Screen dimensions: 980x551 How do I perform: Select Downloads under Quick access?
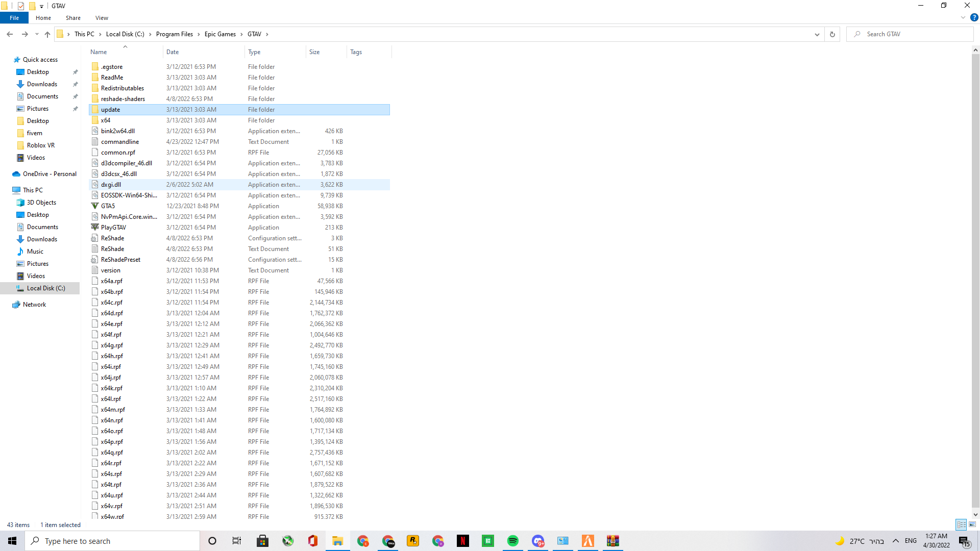pos(42,84)
